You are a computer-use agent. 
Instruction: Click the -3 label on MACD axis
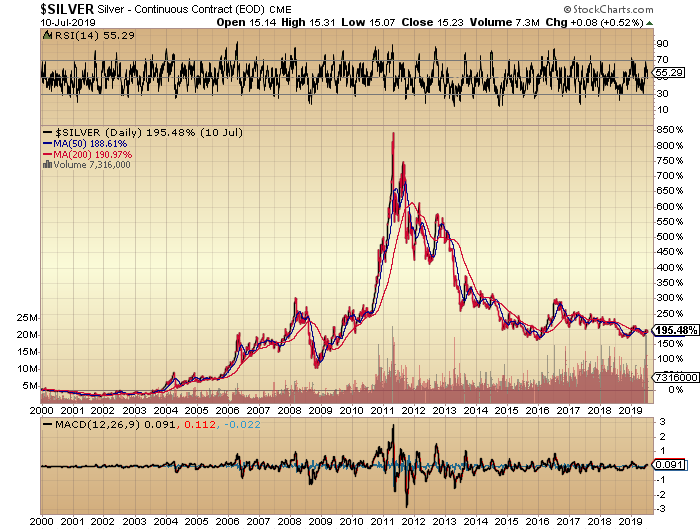(x=661, y=509)
